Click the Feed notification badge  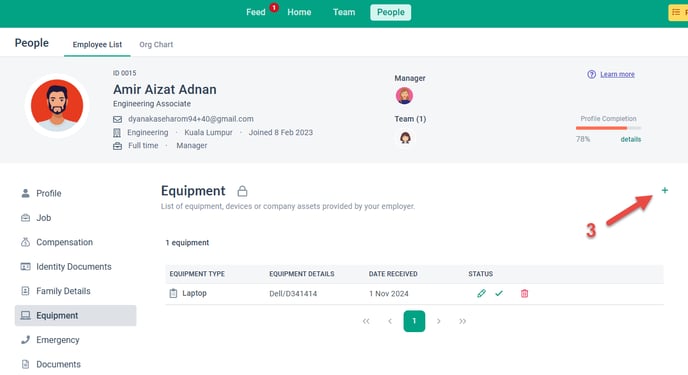pos(274,7)
